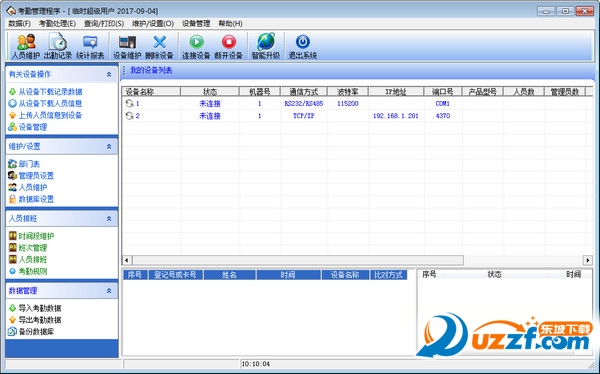The height and width of the screenshot is (374, 600).
Task: Click the 备份数据库 link
Action: click(36, 332)
